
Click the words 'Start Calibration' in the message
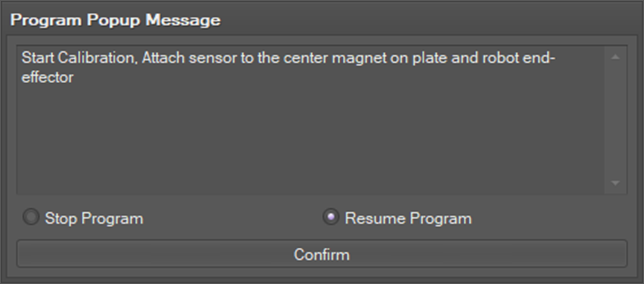point(77,58)
